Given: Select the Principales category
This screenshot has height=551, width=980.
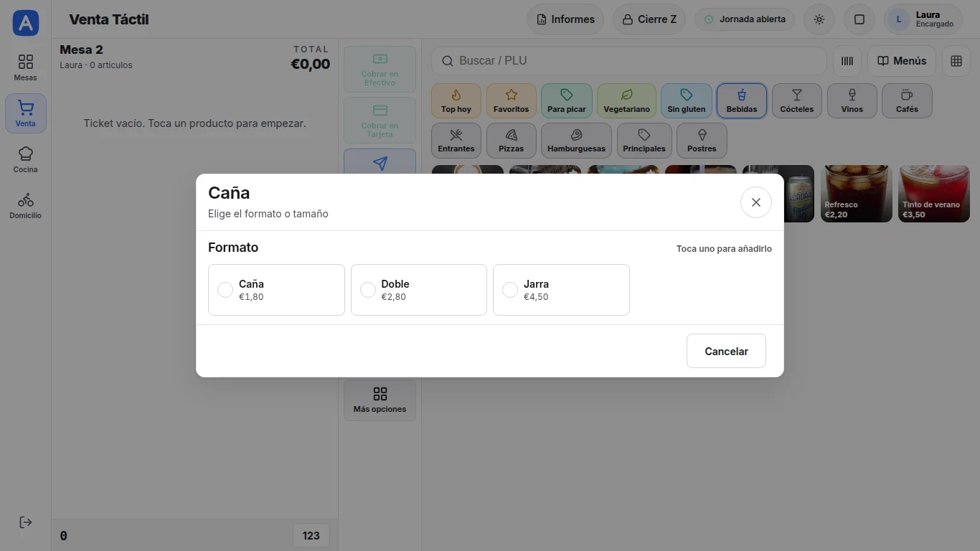Looking at the screenshot, I should (x=644, y=140).
